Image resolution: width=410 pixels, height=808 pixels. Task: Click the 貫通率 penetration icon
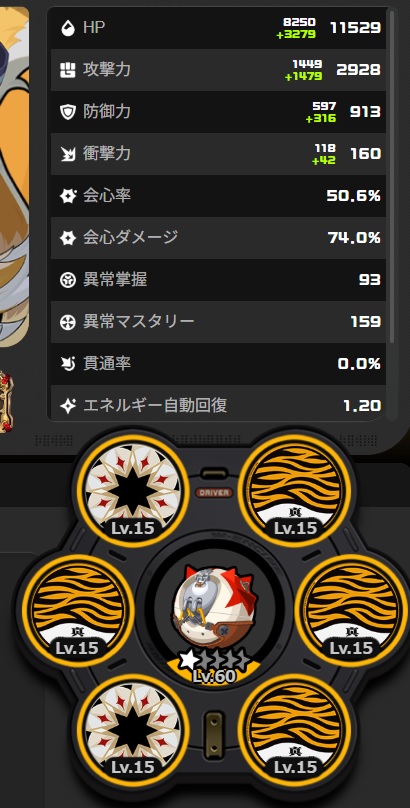point(67,364)
